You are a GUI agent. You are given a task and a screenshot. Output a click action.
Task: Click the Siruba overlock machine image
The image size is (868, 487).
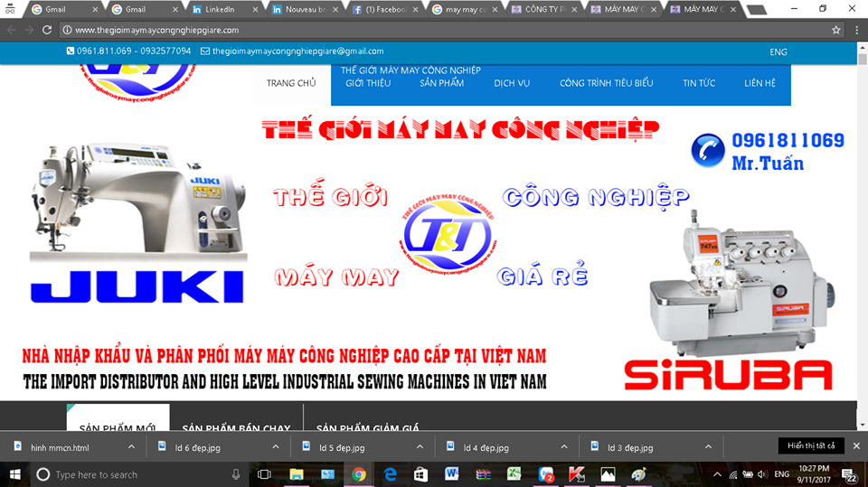(741, 284)
